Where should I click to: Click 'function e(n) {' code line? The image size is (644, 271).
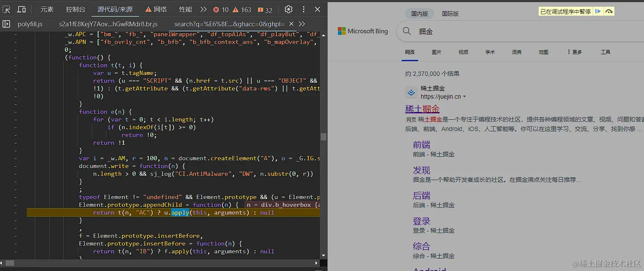coord(106,112)
